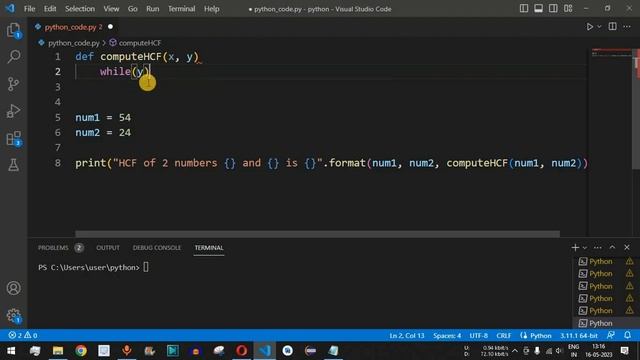Open Google Chrome from taskbar
Viewport: 640px width, 360px height.
[x=80, y=351]
